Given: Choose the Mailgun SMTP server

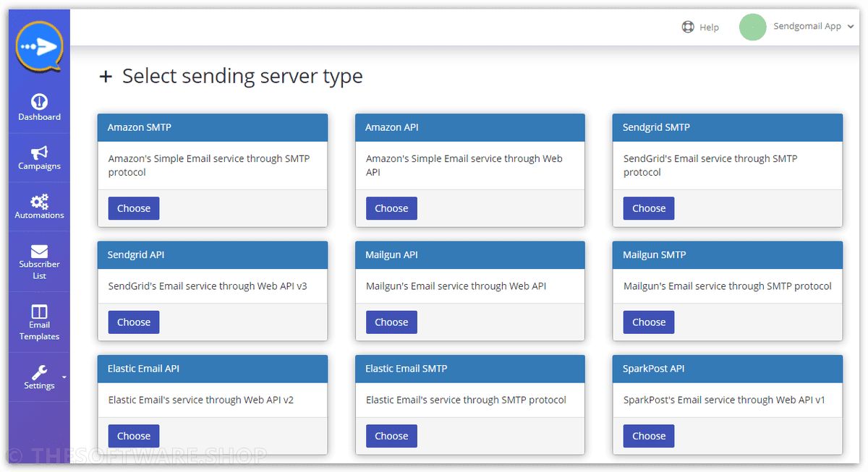Looking at the screenshot, I should click(649, 322).
